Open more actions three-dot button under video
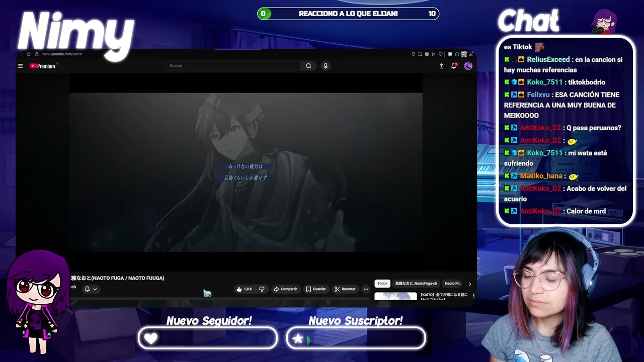This screenshot has height=362, width=644. 366,289
